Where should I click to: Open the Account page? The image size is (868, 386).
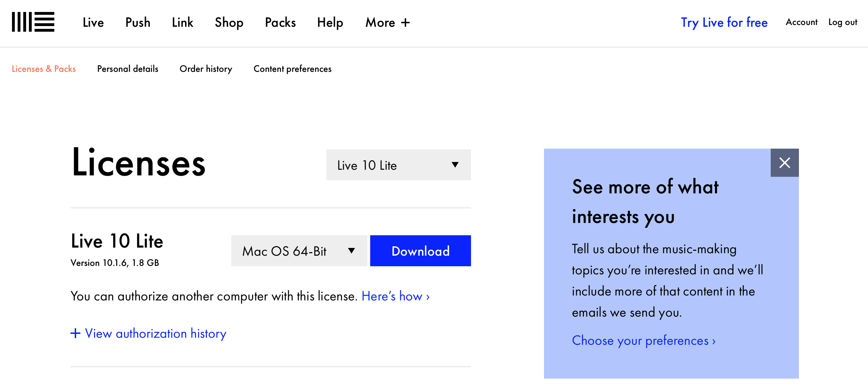801,22
